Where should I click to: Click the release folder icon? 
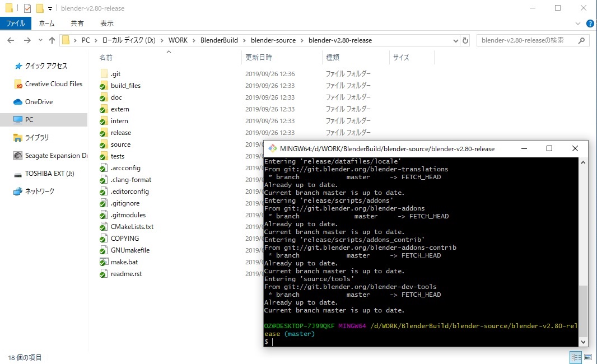click(104, 133)
